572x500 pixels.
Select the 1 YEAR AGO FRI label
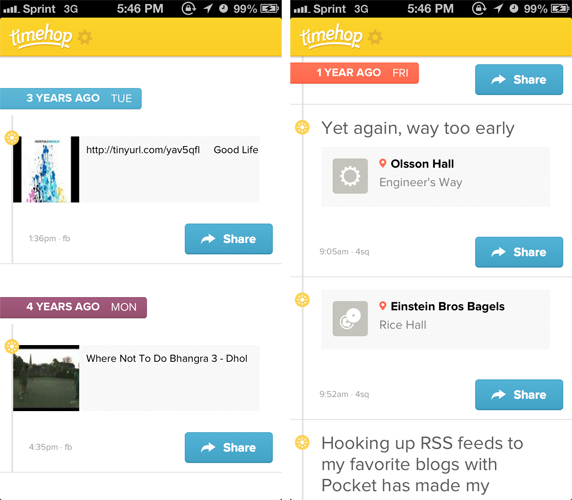coord(355,73)
